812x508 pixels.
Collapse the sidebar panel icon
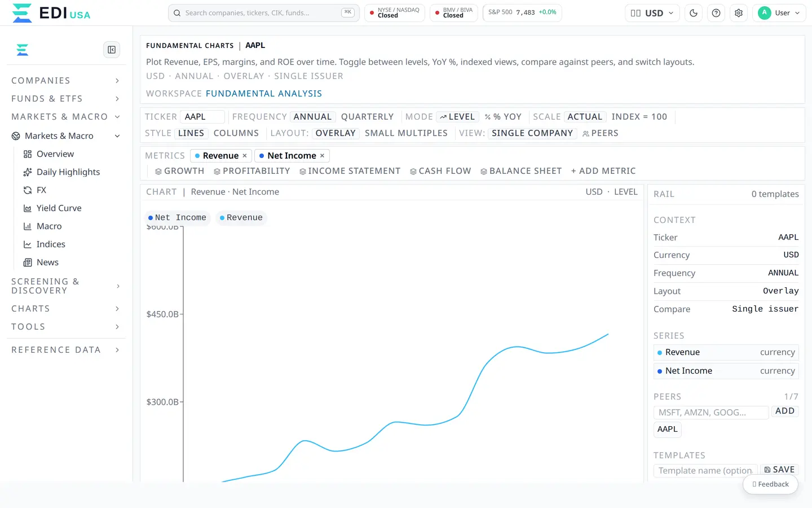[112, 50]
